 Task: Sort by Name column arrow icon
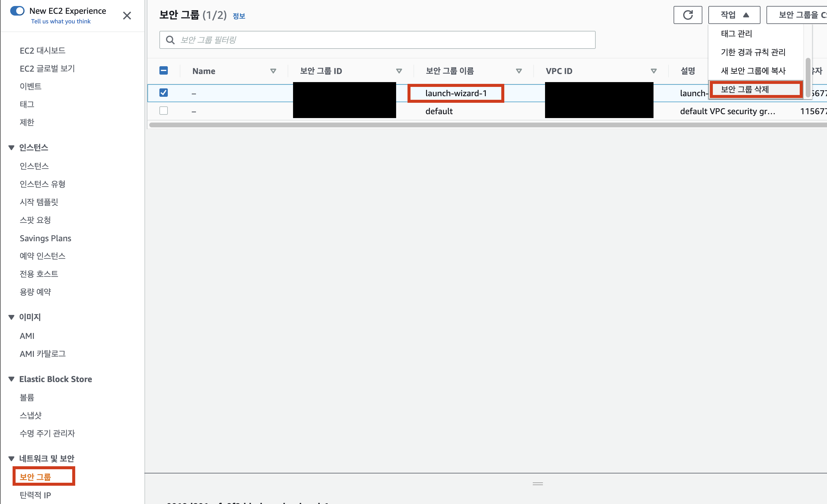tap(273, 71)
